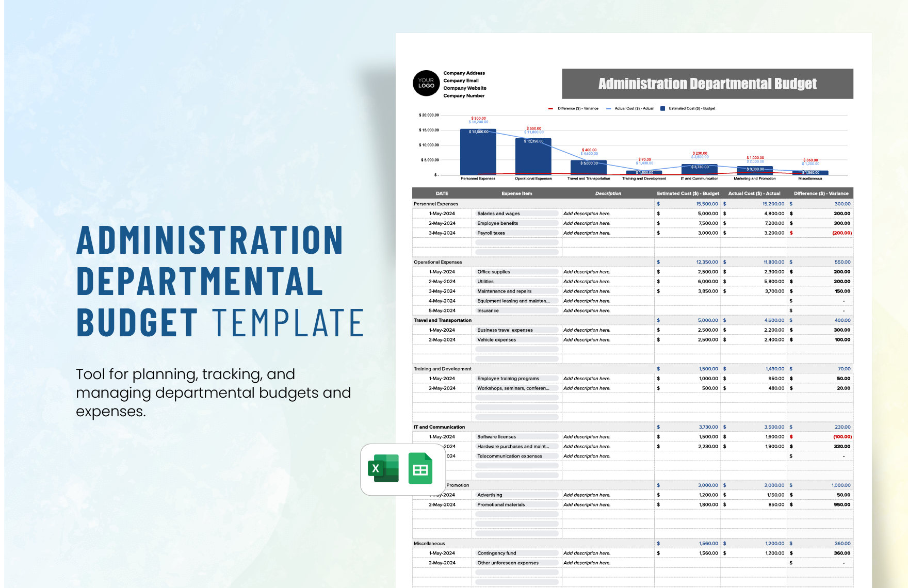Select the Marketing and Promotion chart bar
This screenshot has height=588, width=908.
coord(755,170)
